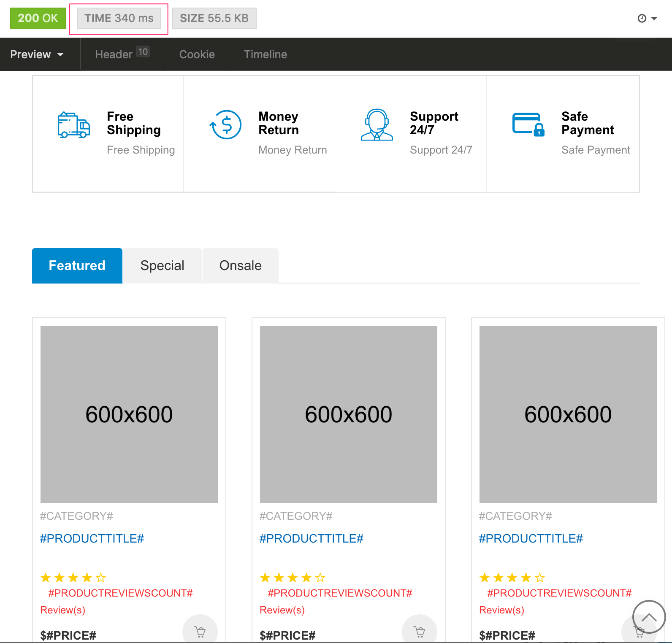Click the Support 24/7 headset agent icon
The width and height of the screenshot is (672, 643).
[377, 125]
